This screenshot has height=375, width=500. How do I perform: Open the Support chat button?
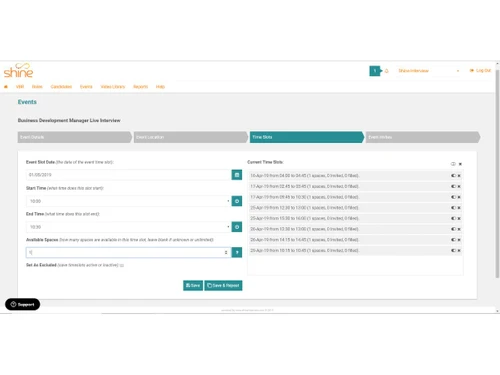(22, 304)
